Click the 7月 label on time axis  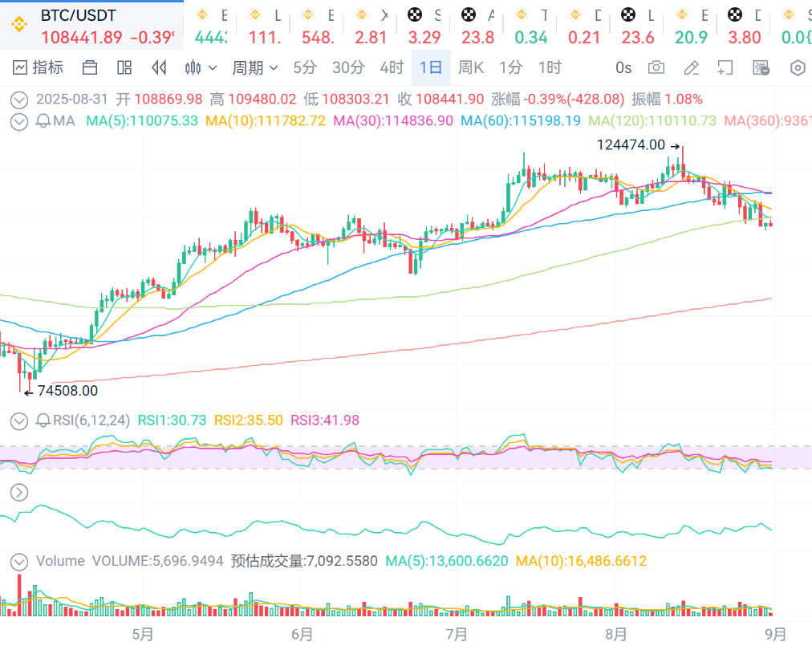click(x=457, y=634)
